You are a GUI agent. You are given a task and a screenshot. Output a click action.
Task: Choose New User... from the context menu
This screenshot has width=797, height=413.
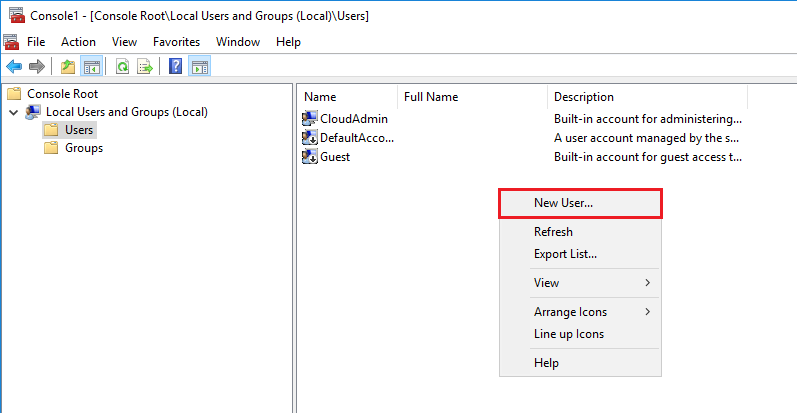[x=563, y=203]
